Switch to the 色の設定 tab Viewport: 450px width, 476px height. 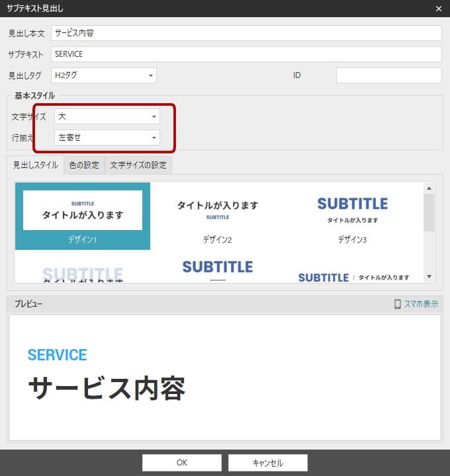[x=84, y=165]
